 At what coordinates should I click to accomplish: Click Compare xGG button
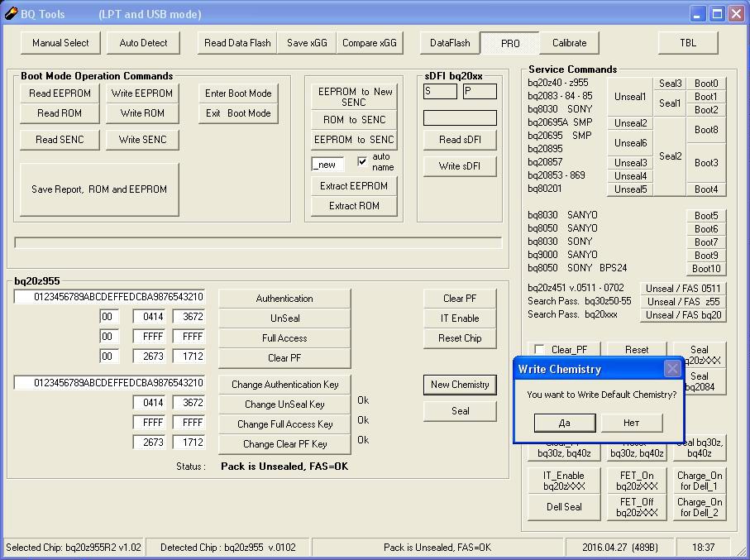tap(370, 43)
